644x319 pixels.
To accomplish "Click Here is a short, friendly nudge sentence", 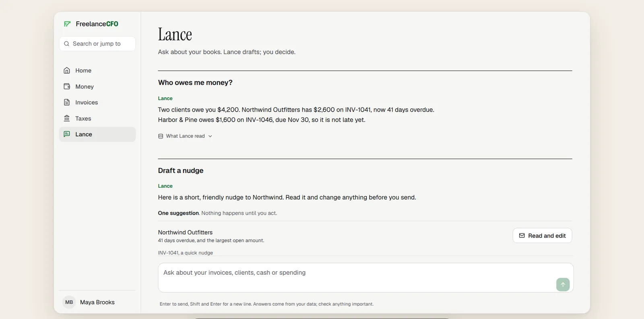I will coord(287,197).
